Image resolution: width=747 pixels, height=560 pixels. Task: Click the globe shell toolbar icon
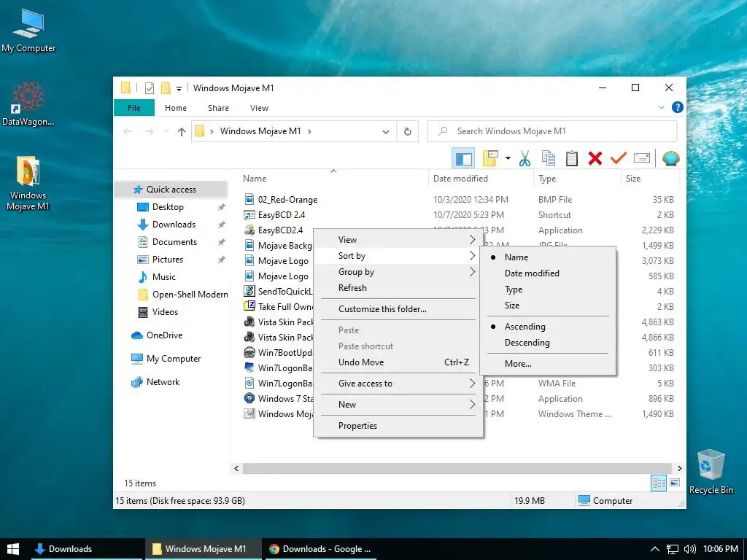670,158
